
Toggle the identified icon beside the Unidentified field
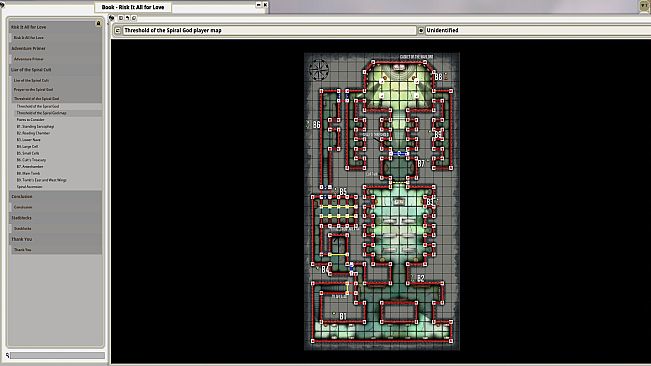(421, 30)
